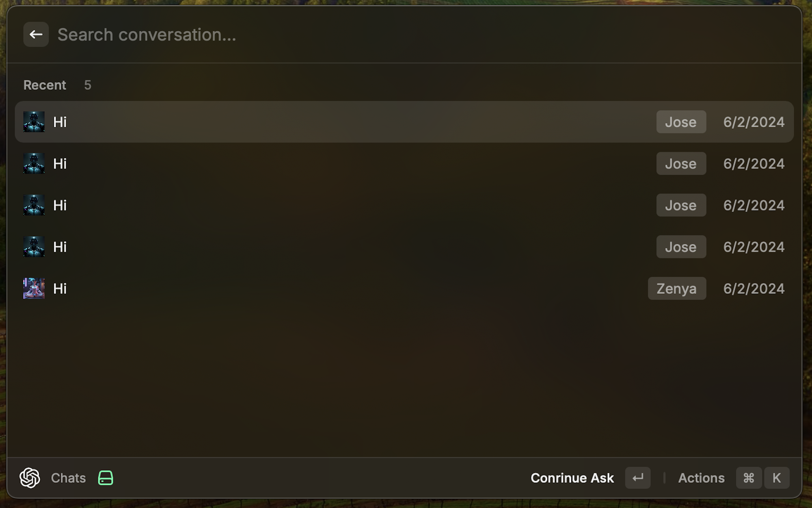Open the Actions menu
Image resolution: width=812 pixels, height=508 pixels.
[701, 478]
